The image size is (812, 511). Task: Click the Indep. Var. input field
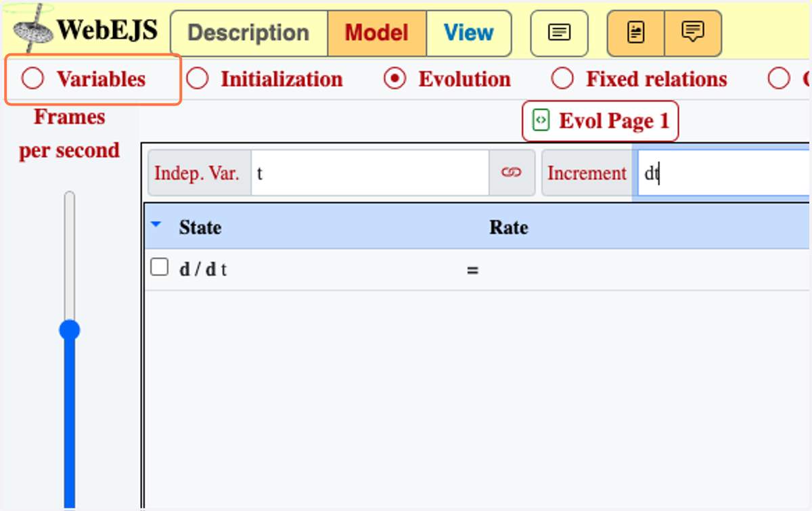pyautogui.click(x=370, y=173)
